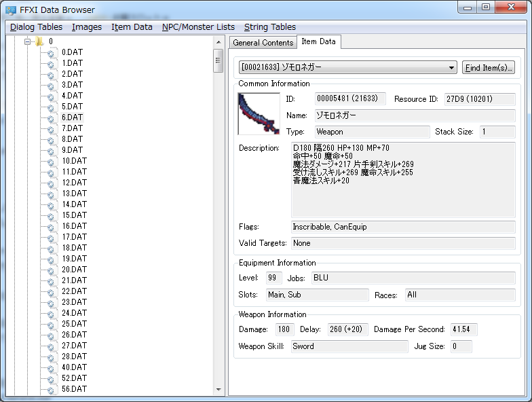
Task: Click the Stack Size field
Action: point(497,132)
